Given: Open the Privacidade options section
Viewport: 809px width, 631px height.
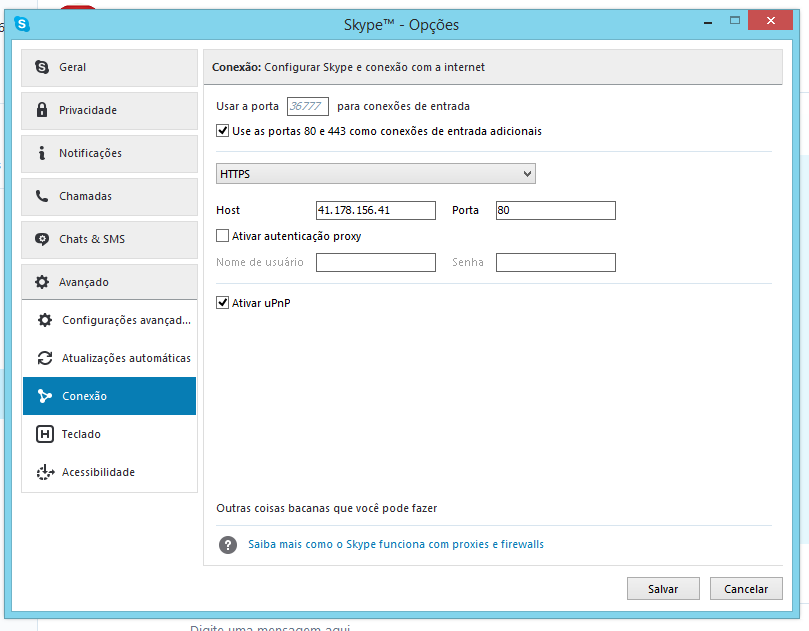Looking at the screenshot, I should pos(109,110).
